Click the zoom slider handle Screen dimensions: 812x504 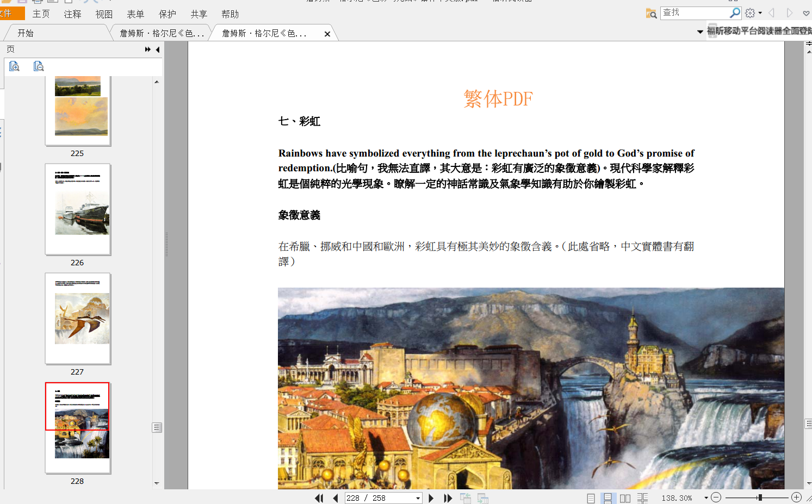pos(760,497)
